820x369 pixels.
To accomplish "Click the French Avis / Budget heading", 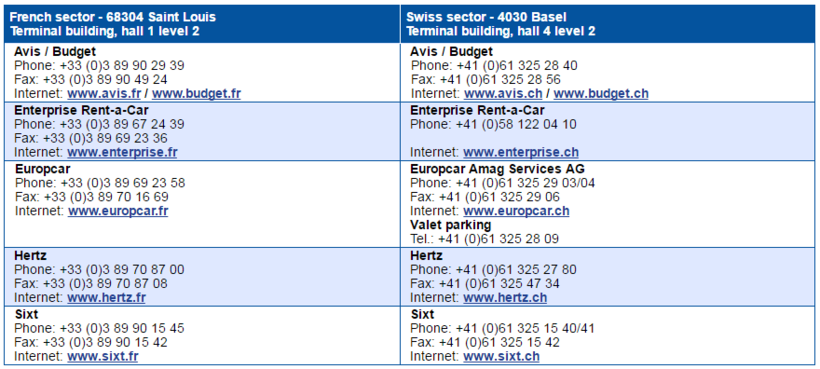I will (55, 52).
